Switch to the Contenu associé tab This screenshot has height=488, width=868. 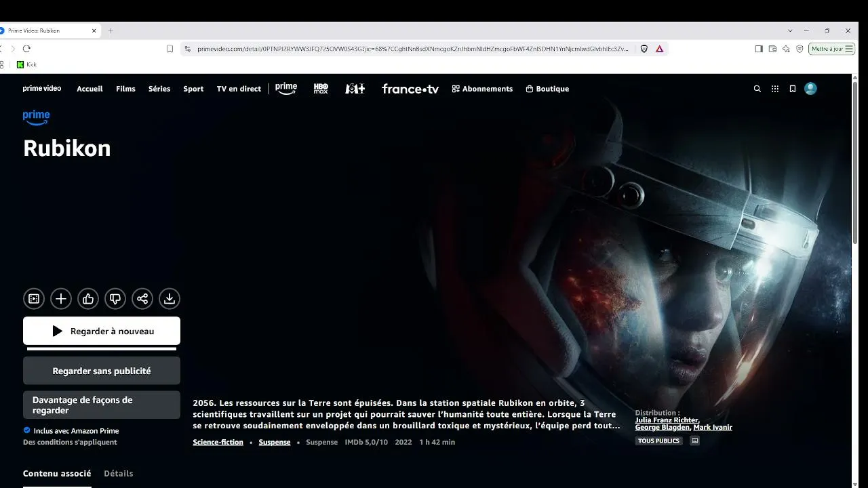click(x=57, y=474)
